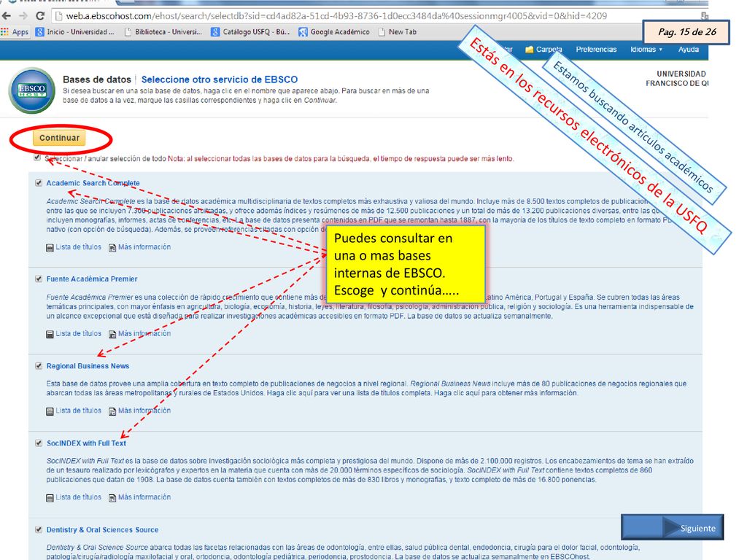
Task: Click Más información link under SocINDEX
Action: coord(144,497)
